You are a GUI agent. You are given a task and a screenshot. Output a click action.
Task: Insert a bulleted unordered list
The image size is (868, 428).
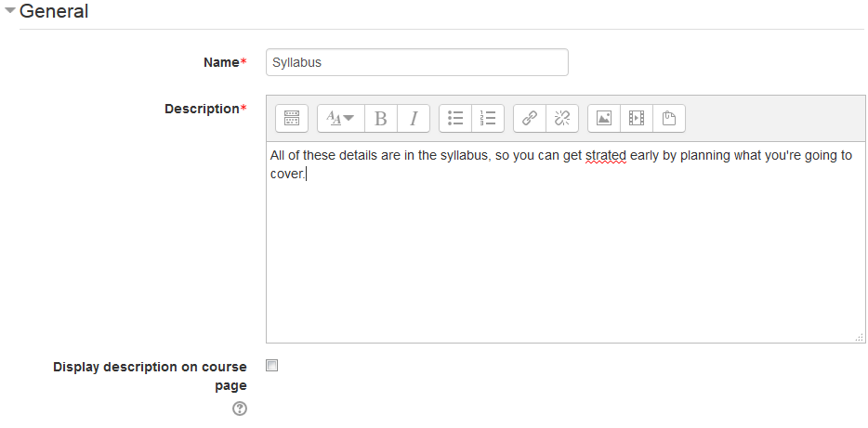tap(455, 118)
